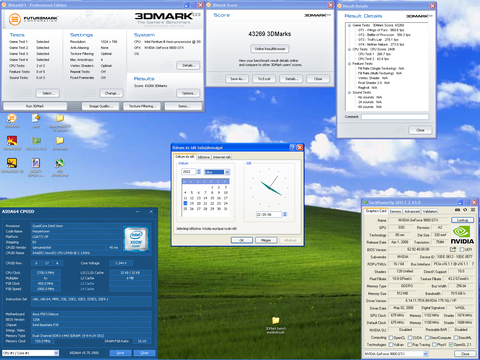
Task: Toggle the OpenGL 2.1 checkbox in GPU-Z
Action: [451, 345]
